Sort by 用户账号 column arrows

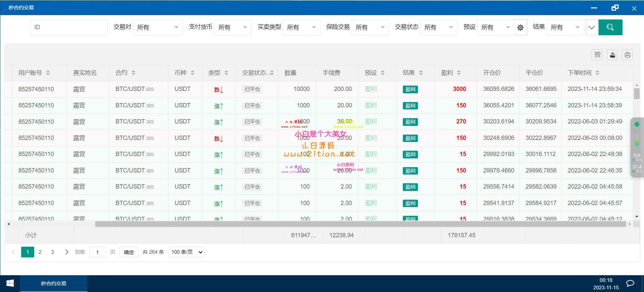(48, 73)
